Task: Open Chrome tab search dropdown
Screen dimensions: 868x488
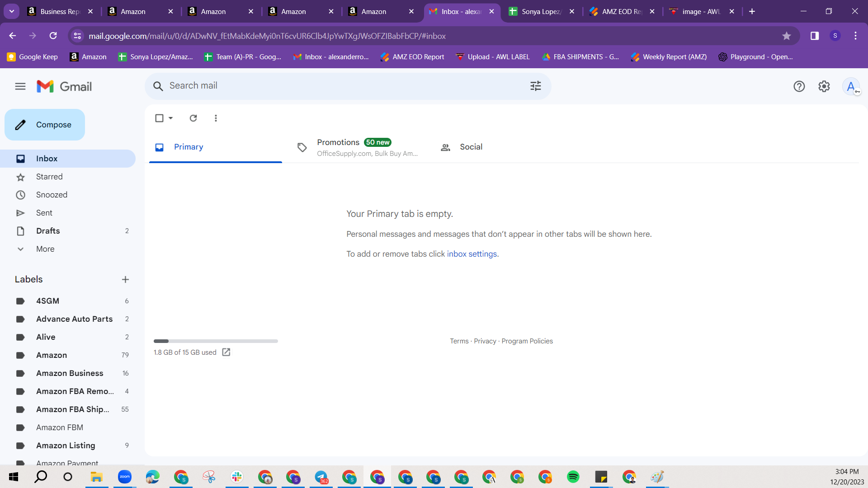Action: pyautogui.click(x=12, y=11)
